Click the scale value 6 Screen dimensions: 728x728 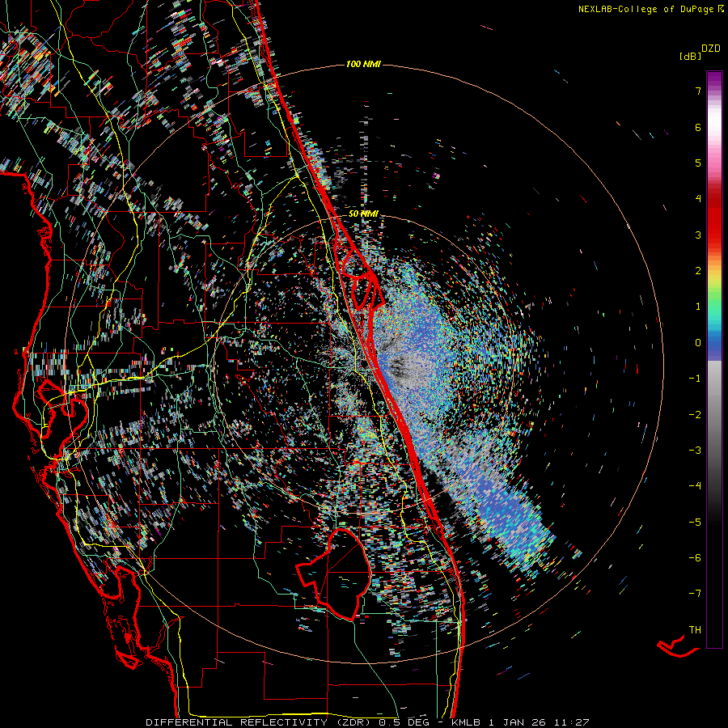click(698, 127)
